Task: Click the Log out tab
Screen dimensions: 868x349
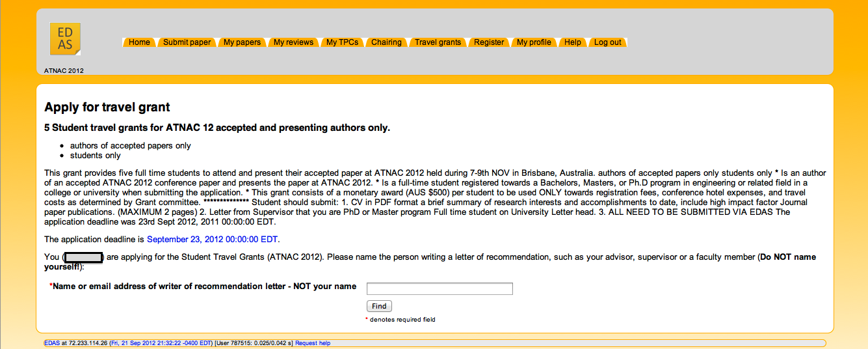Action: (x=608, y=42)
